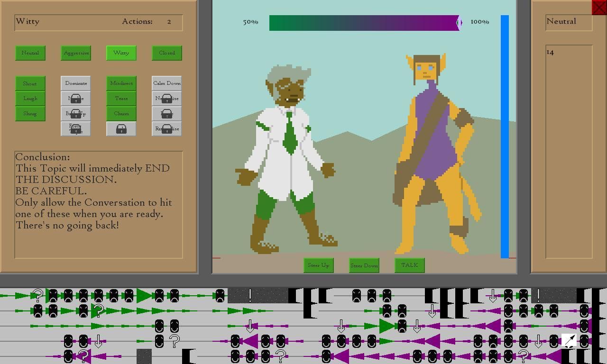The height and width of the screenshot is (364, 607).
Task: Click the question mark at start of top timeline row
Action: [38, 295]
